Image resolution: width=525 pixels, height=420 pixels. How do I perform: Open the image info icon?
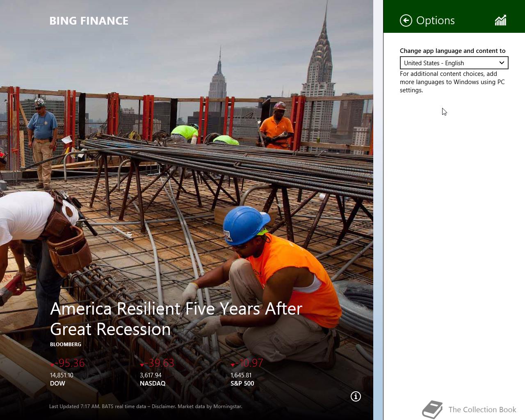pos(356,396)
